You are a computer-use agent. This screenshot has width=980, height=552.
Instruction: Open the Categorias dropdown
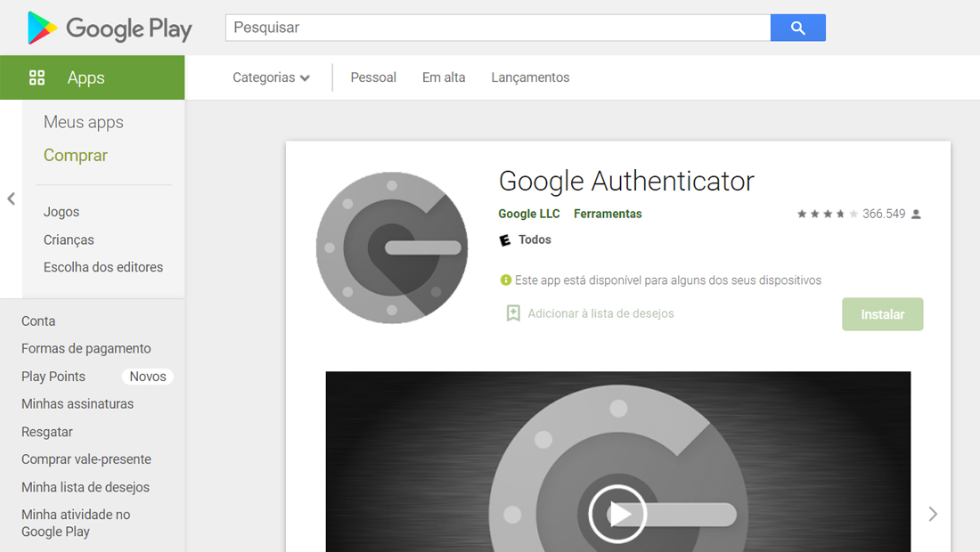click(x=271, y=77)
